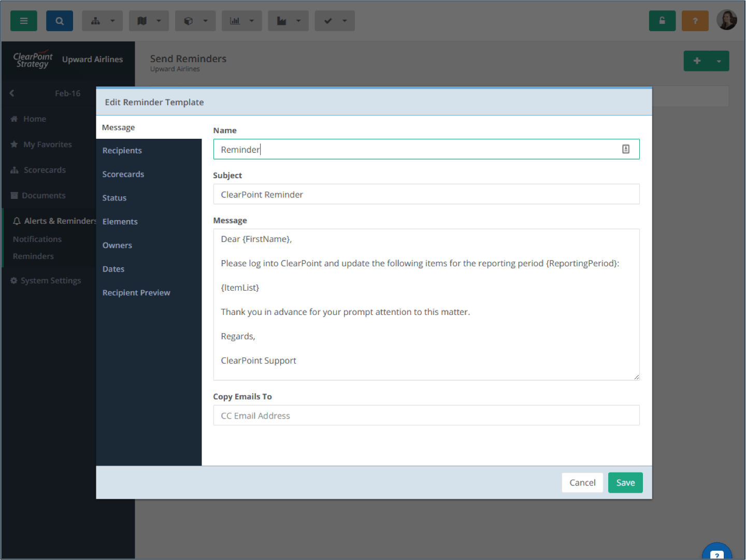Select the area chart toolbar icon

click(x=283, y=21)
